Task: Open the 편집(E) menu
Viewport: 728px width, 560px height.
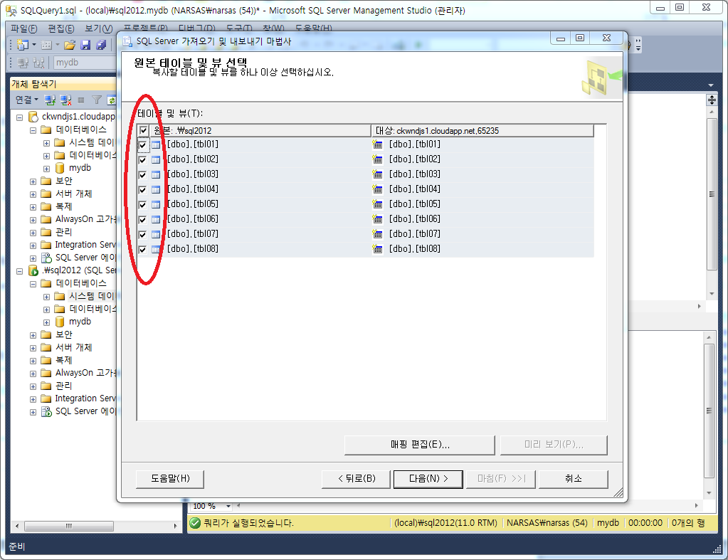Action: point(60,28)
